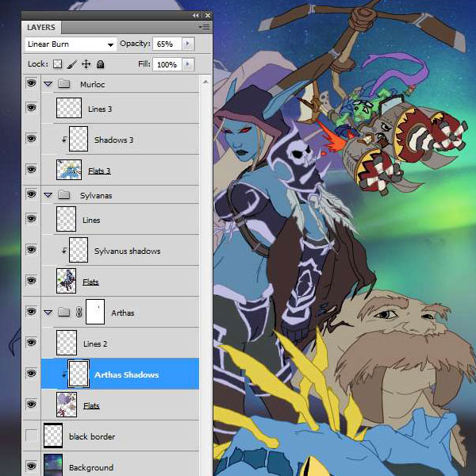The image size is (476, 476).
Task: Select the Murloc group name
Action: (92, 84)
